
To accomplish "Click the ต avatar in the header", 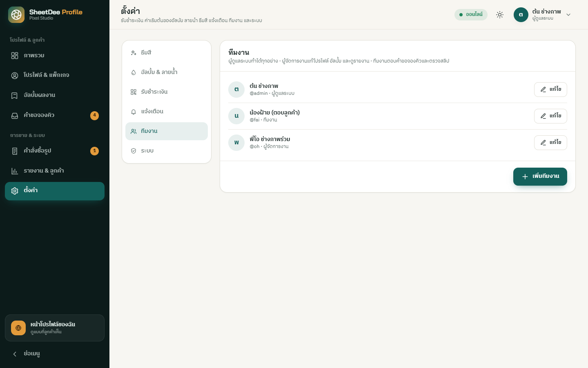I will tap(521, 15).
